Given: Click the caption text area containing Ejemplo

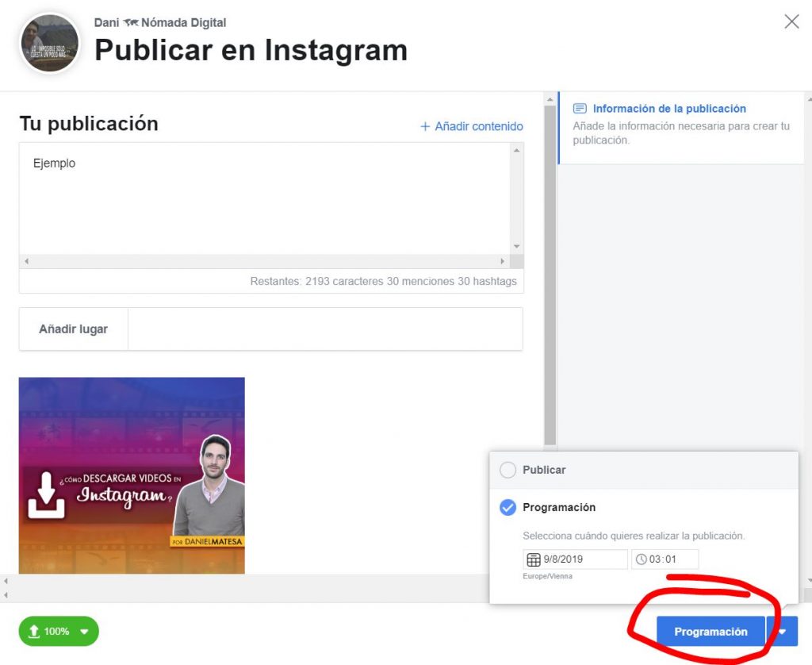Looking at the screenshot, I should click(x=265, y=198).
